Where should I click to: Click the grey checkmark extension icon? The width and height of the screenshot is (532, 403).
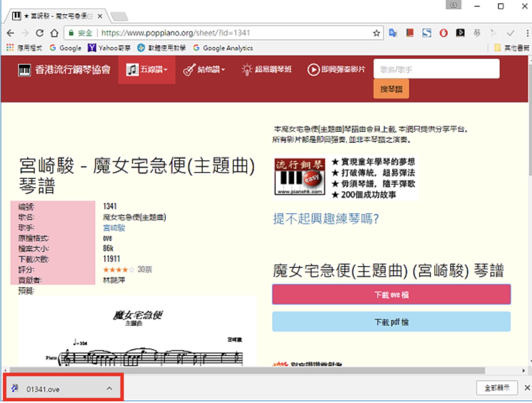(511, 33)
